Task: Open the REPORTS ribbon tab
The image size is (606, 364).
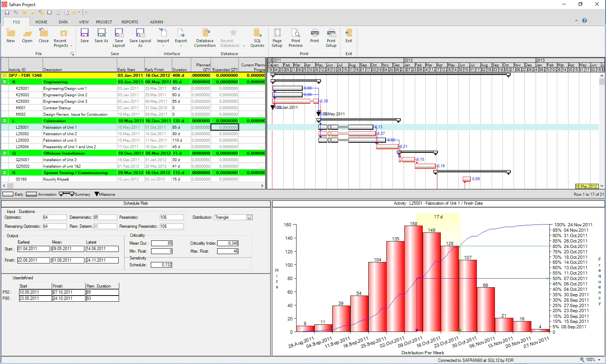Action: [x=130, y=22]
